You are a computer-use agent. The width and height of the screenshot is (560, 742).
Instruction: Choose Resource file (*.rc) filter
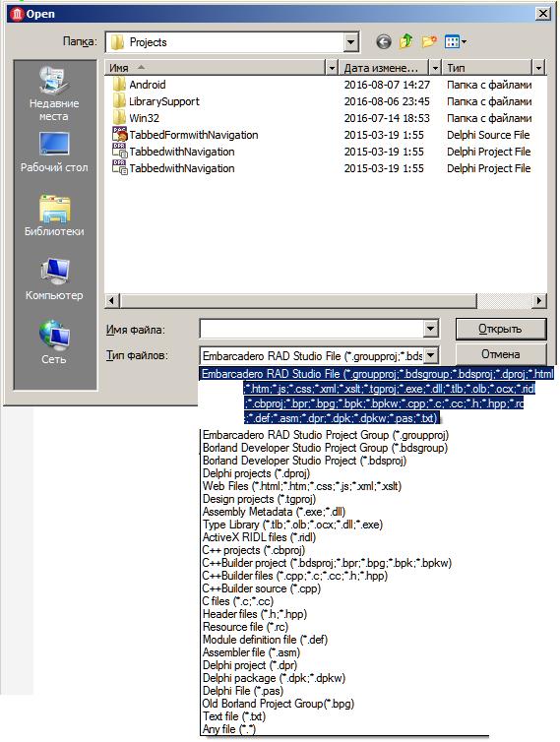pyautogui.click(x=245, y=627)
